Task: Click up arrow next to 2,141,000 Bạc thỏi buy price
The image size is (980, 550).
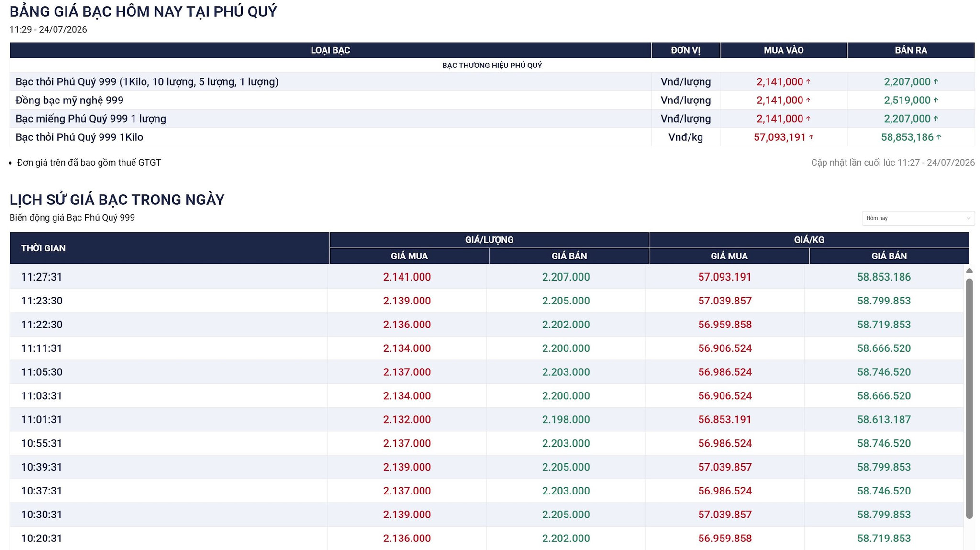Action: tap(808, 82)
